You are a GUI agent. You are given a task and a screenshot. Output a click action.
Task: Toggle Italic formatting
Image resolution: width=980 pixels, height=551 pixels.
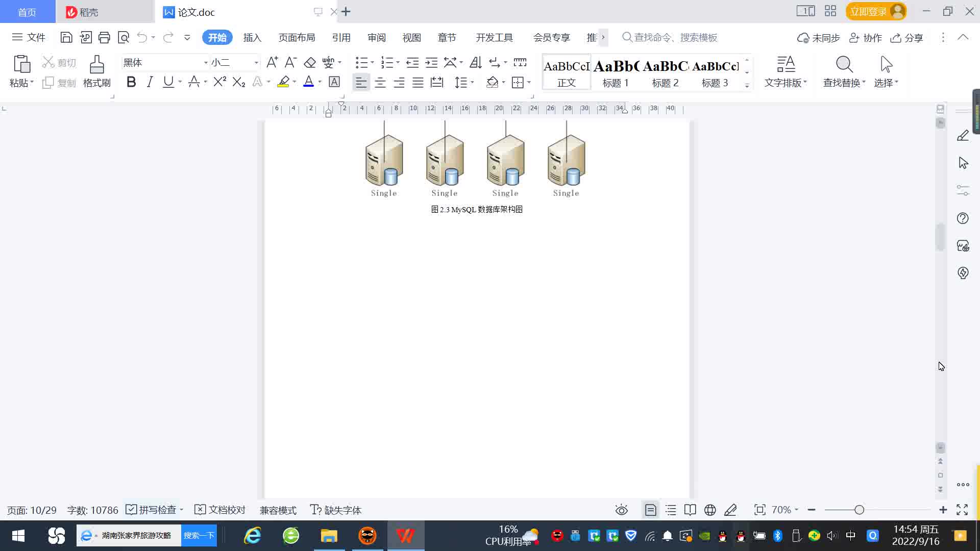(x=150, y=82)
